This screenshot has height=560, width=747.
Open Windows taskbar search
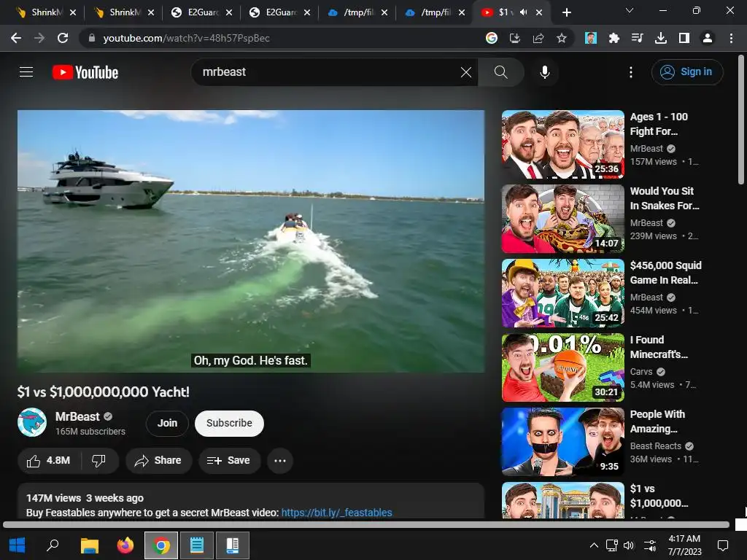53,545
